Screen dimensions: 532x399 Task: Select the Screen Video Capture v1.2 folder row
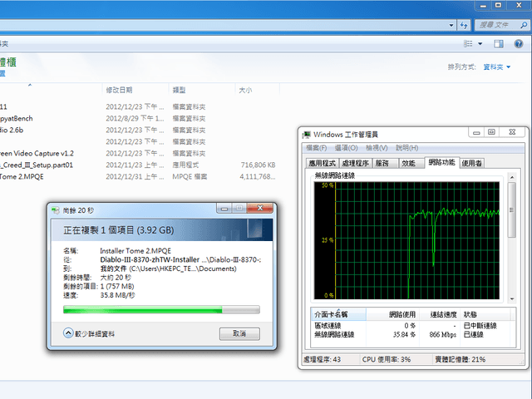tap(139, 153)
